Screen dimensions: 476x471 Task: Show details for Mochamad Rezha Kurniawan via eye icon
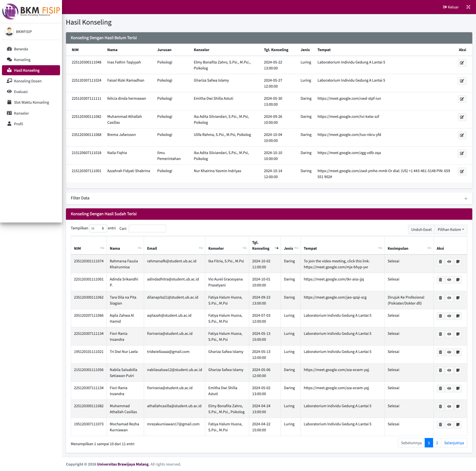pos(449,425)
